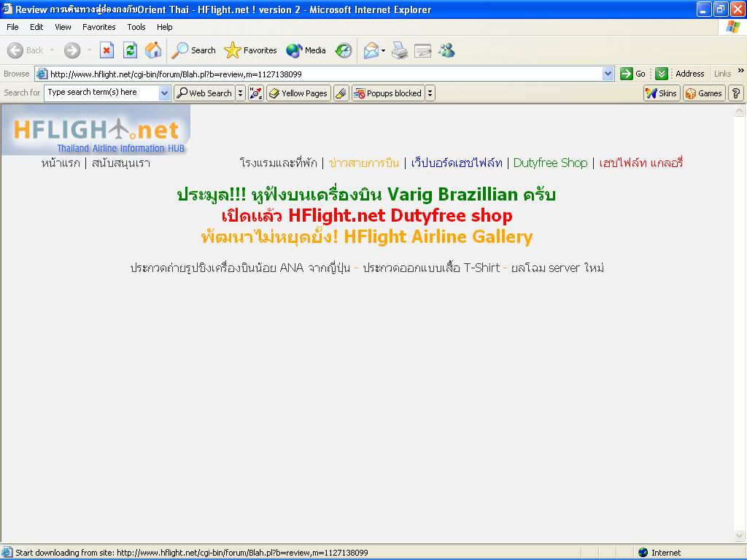Click the 'Type search term(s) here' box
The width and height of the screenshot is (747, 560).
(x=102, y=93)
